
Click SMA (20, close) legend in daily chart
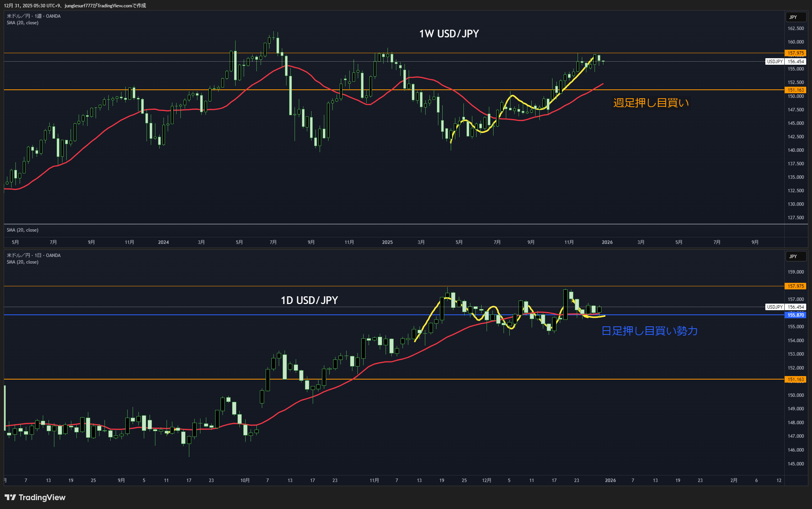[x=22, y=262]
